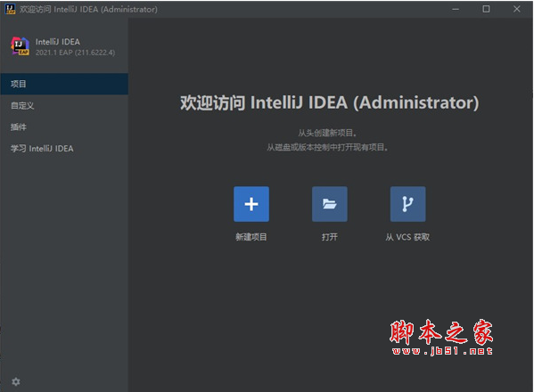Screen dimensions: 534x392
Task: Click the welcome heading 欢迎访问 IntelliJ IDEA (Administrator)
Action: tap(329, 102)
